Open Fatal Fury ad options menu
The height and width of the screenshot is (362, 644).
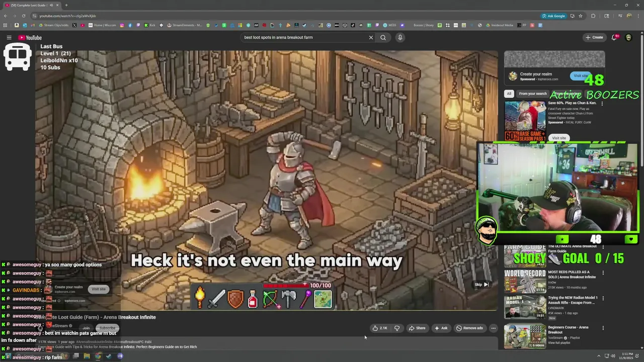coord(602,104)
